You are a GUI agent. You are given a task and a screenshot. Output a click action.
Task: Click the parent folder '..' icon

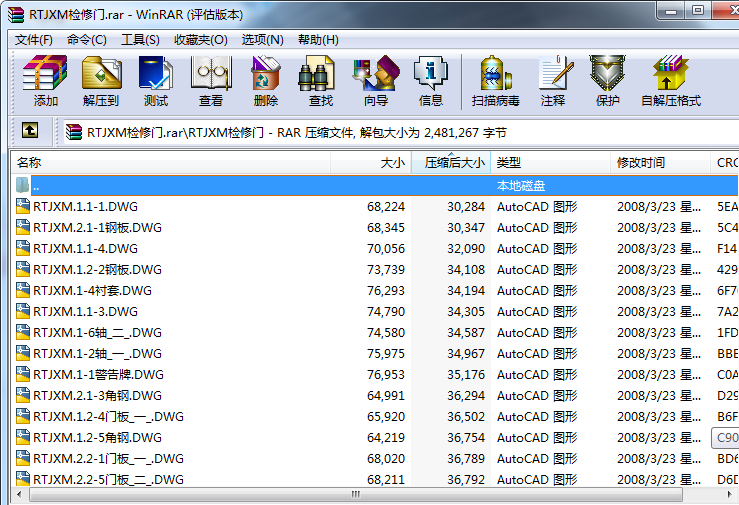point(23,185)
